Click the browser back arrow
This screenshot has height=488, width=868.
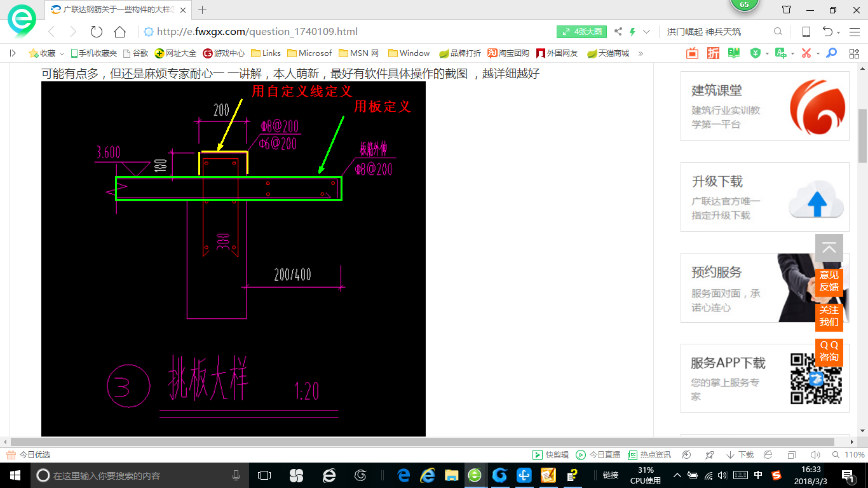pyautogui.click(x=51, y=32)
